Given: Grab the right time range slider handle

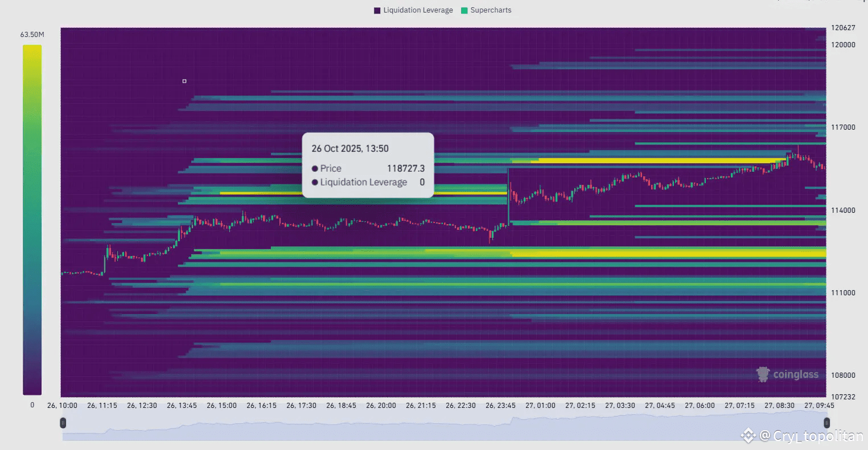Looking at the screenshot, I should click(826, 423).
